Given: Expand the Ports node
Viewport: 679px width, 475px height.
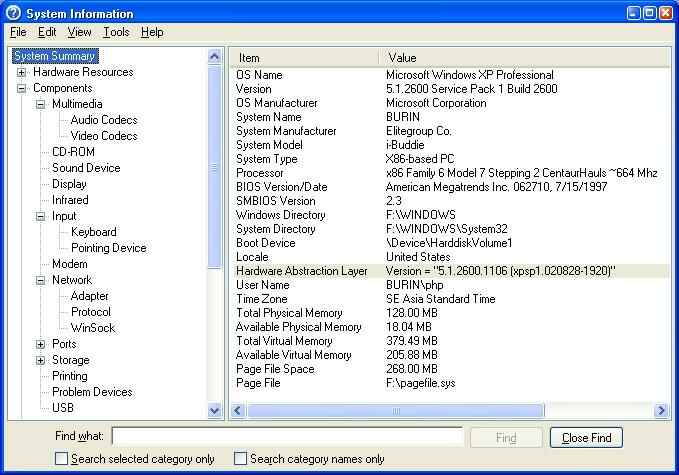Looking at the screenshot, I should click(40, 344).
